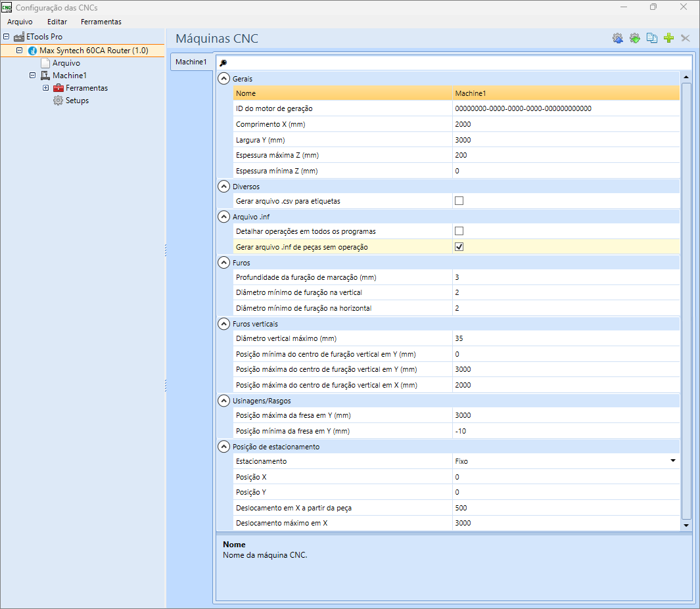
Task: Collapse the Furos verticais section
Action: [x=223, y=323]
